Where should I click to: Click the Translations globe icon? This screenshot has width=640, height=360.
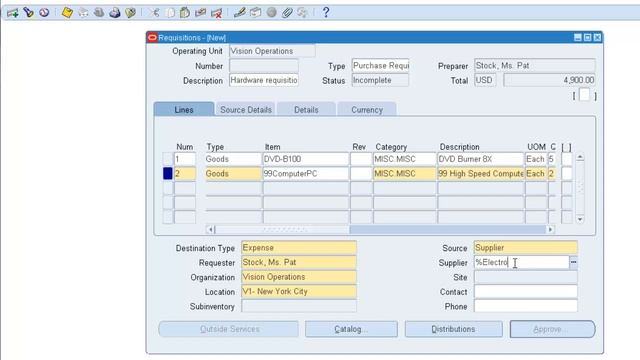[x=271, y=13]
